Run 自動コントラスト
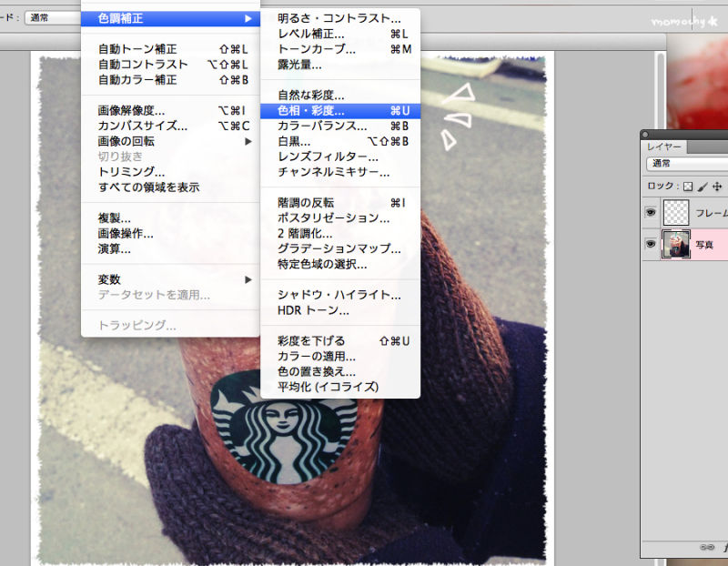The image size is (728, 566). (x=170, y=65)
